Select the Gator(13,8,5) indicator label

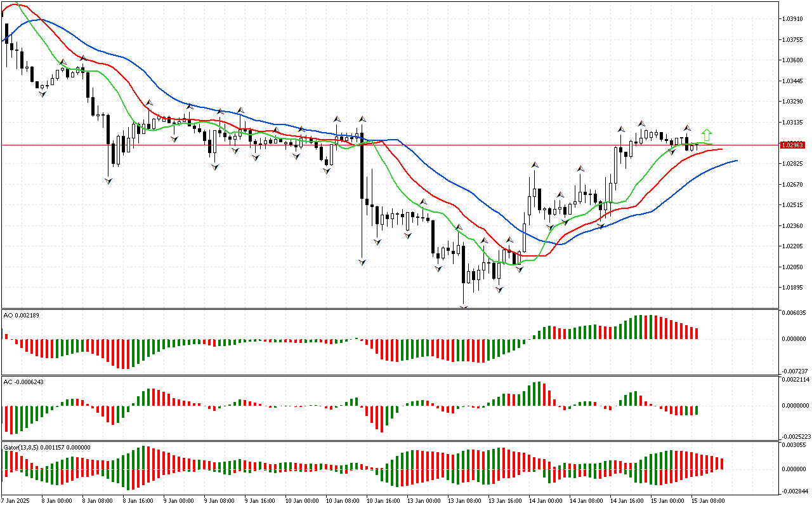pos(47,447)
